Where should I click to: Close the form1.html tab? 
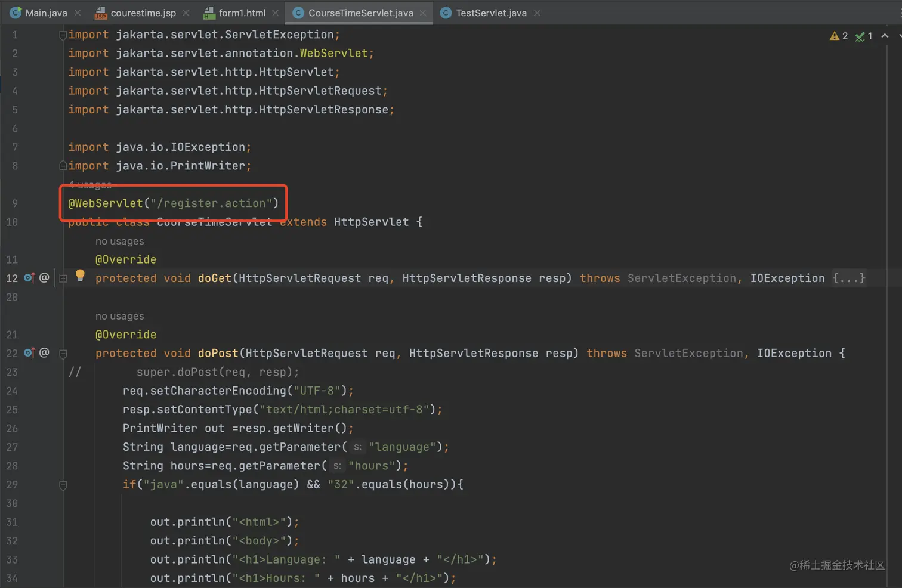(275, 13)
